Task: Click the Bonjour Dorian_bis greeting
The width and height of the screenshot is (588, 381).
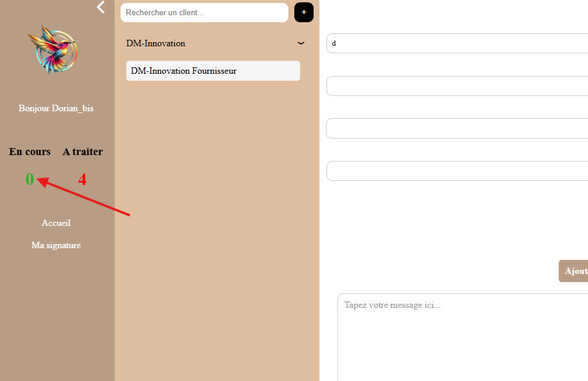Action: point(56,108)
